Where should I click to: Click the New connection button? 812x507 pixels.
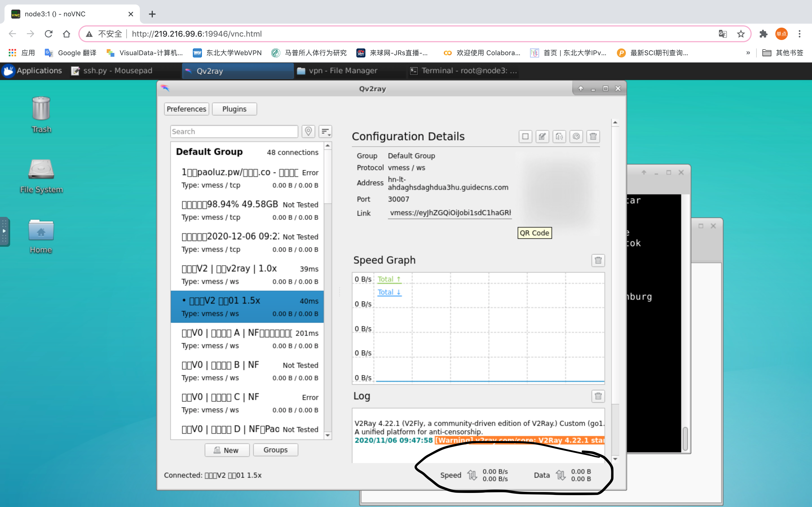click(227, 450)
